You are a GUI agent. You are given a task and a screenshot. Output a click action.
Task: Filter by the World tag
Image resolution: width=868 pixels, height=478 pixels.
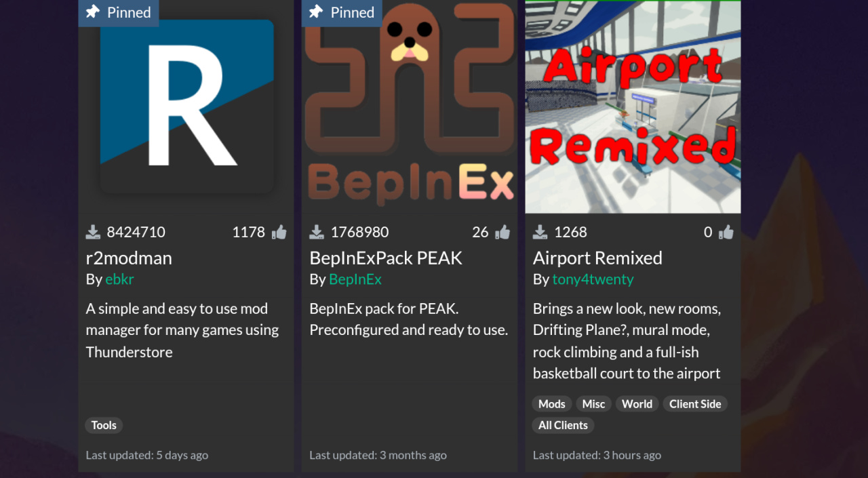pyautogui.click(x=637, y=403)
